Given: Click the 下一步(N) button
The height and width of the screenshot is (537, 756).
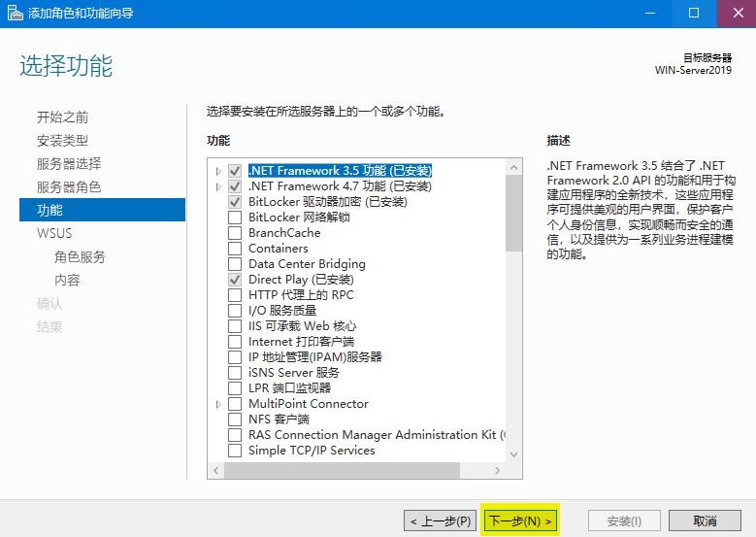Looking at the screenshot, I should coord(520,521).
